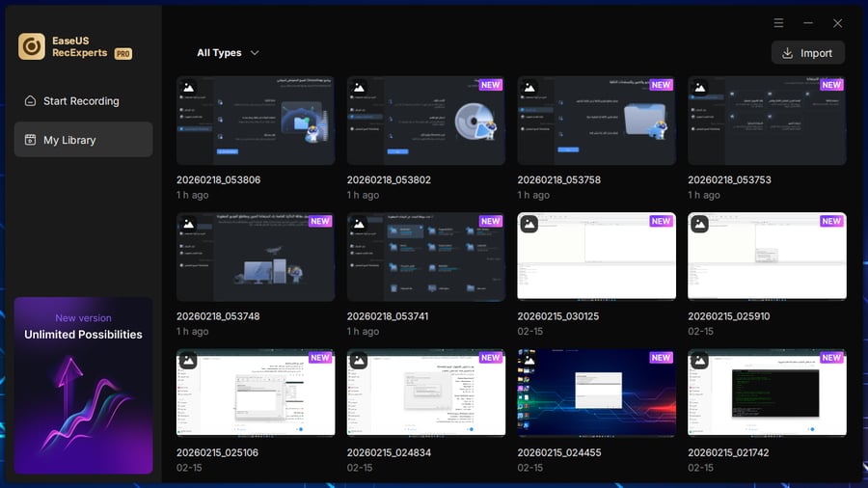Click the file name 20260218_053758

click(559, 179)
